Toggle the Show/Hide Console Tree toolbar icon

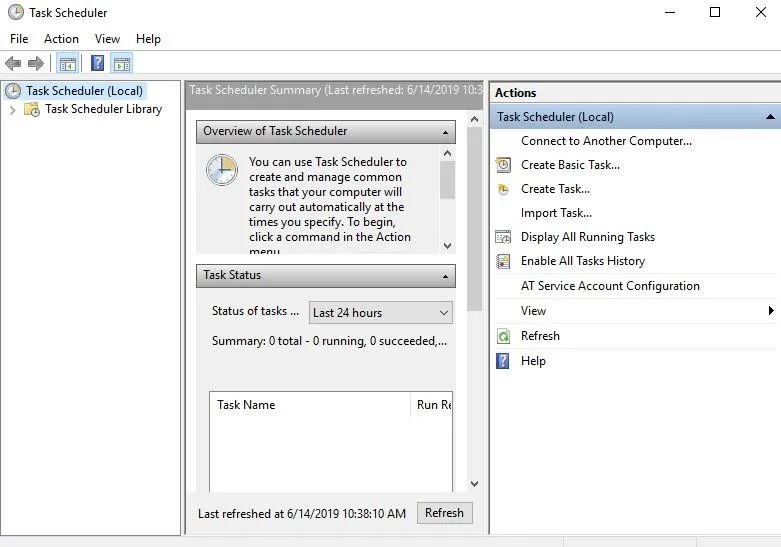tap(68, 64)
